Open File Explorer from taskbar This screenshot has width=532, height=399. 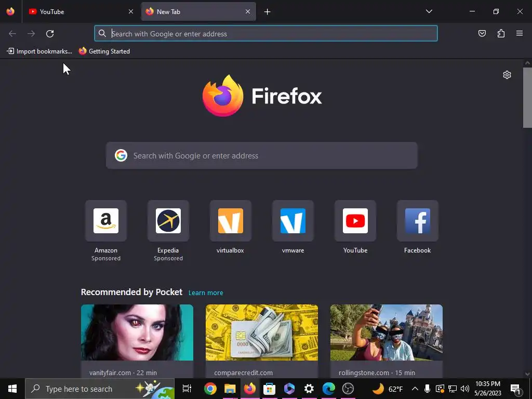click(x=230, y=389)
